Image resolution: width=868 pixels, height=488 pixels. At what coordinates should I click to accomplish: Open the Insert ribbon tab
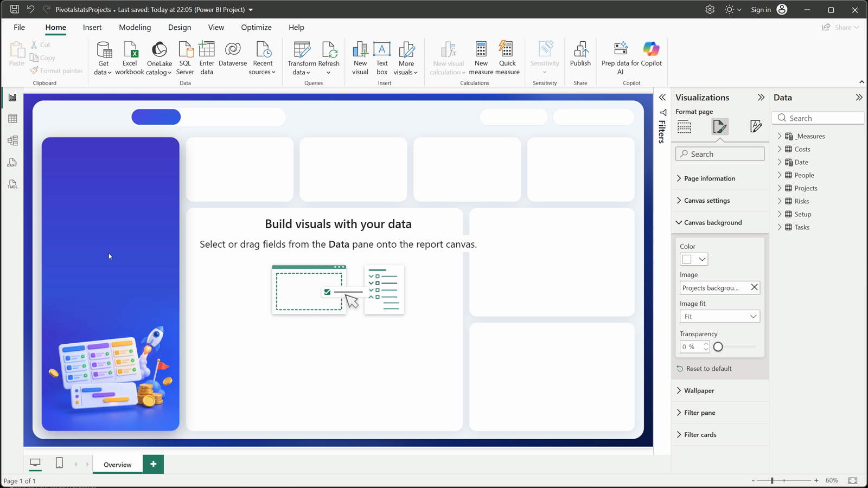pos(92,27)
